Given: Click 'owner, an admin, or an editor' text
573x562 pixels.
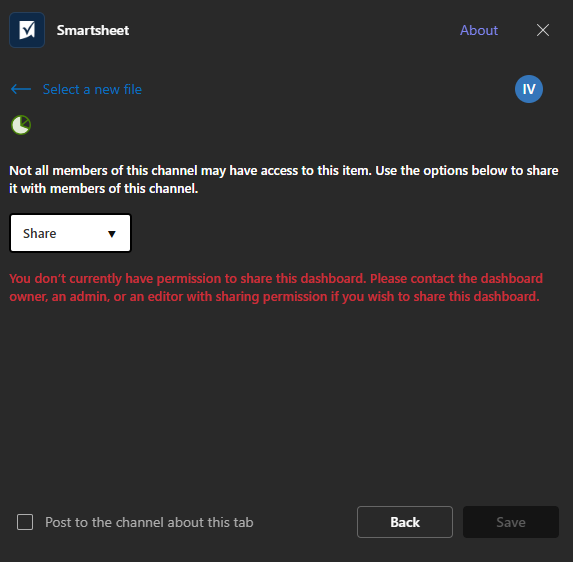Looking at the screenshot, I should tap(96, 297).
